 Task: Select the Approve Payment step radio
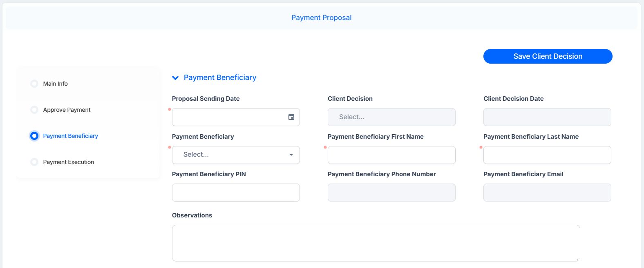tap(34, 110)
